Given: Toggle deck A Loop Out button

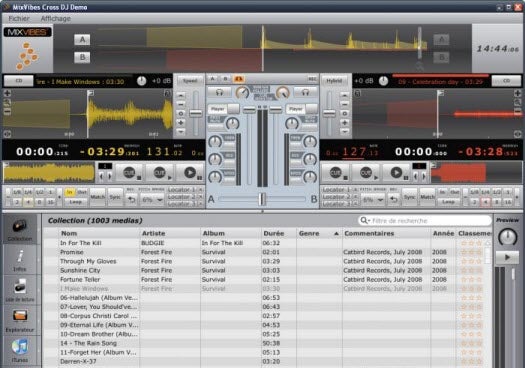Looking at the screenshot, I should [82, 192].
